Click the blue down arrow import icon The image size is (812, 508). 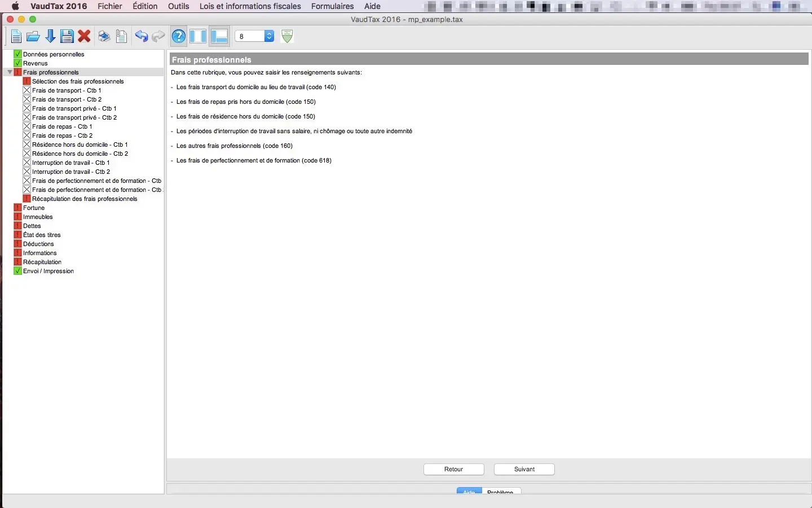coord(50,37)
